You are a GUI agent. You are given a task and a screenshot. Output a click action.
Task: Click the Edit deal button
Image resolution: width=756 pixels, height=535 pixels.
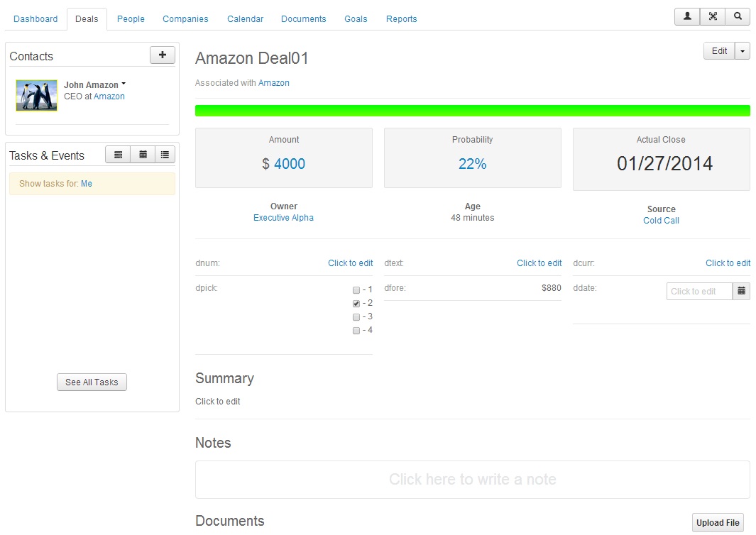719,51
